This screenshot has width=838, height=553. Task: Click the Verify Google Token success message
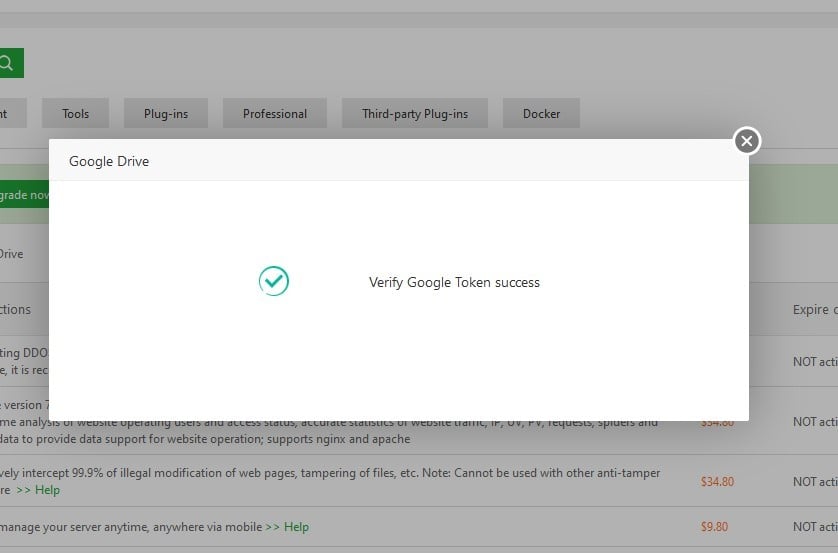[x=454, y=283]
